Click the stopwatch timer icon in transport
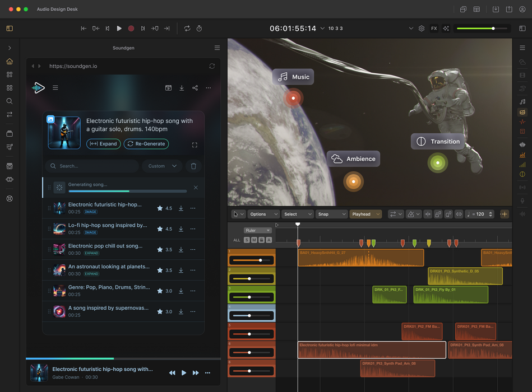The height and width of the screenshot is (392, 532). [x=199, y=28]
